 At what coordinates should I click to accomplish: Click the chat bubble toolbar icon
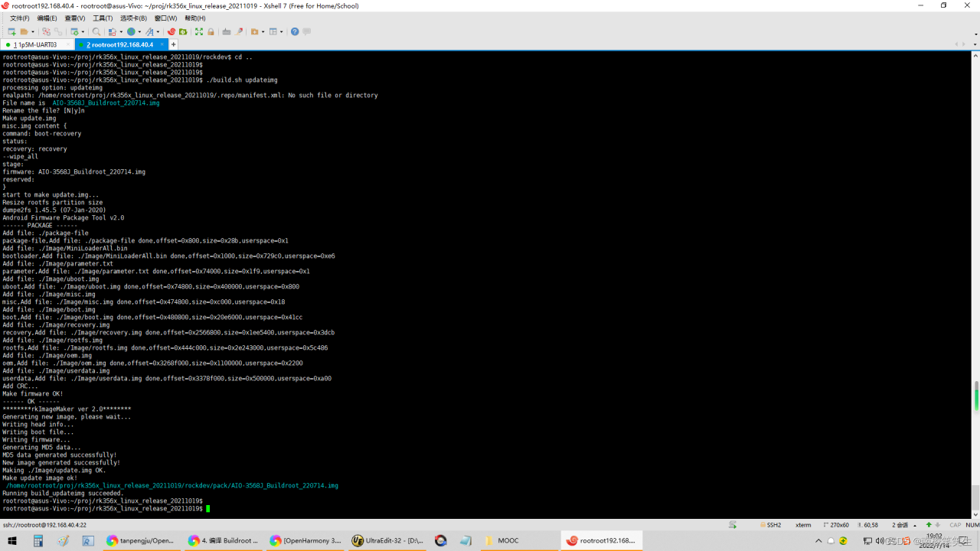(307, 31)
